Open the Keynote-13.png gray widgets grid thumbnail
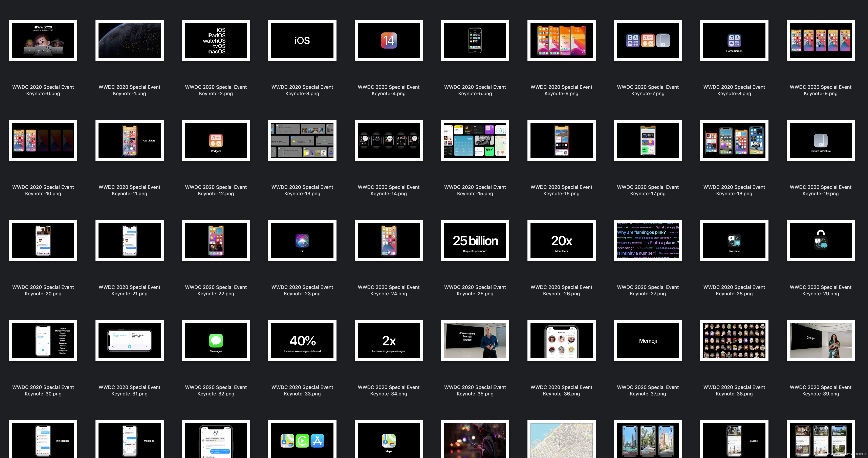Screen dimensions: 868x458 [302, 140]
